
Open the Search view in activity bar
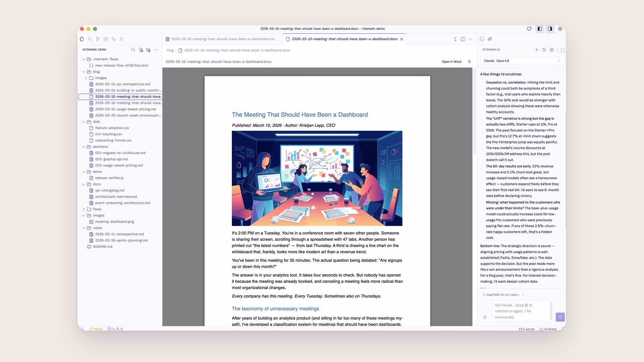(x=90, y=39)
